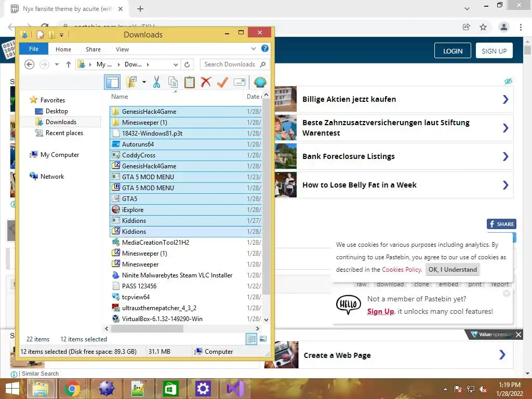The image size is (532, 399).
Task: Select the PASS 123456 text file
Action: pyautogui.click(x=185, y=286)
